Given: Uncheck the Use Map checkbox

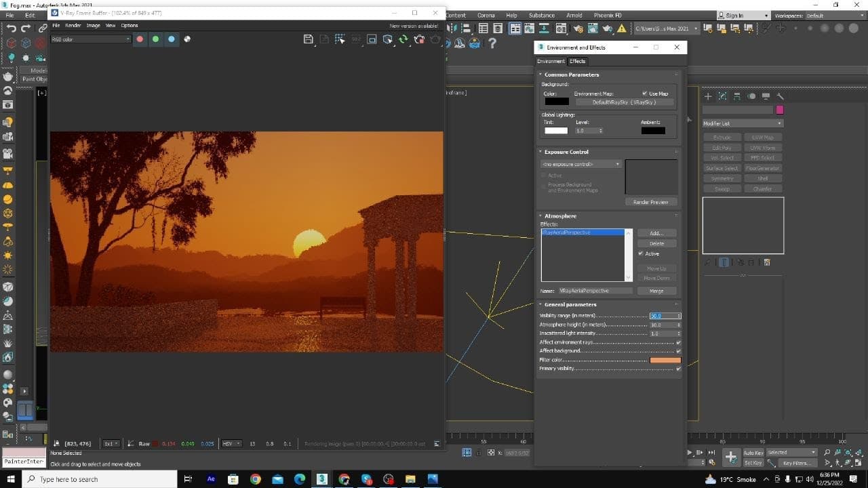Looking at the screenshot, I should [x=644, y=94].
